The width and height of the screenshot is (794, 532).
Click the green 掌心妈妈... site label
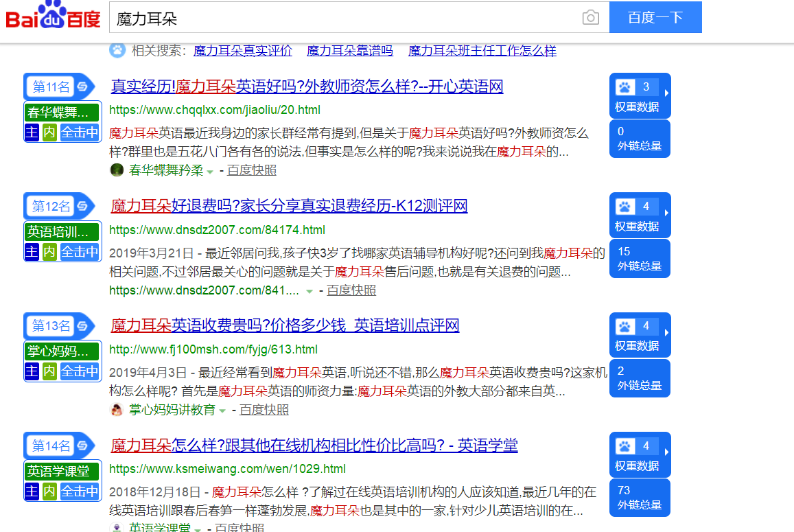[62, 351]
